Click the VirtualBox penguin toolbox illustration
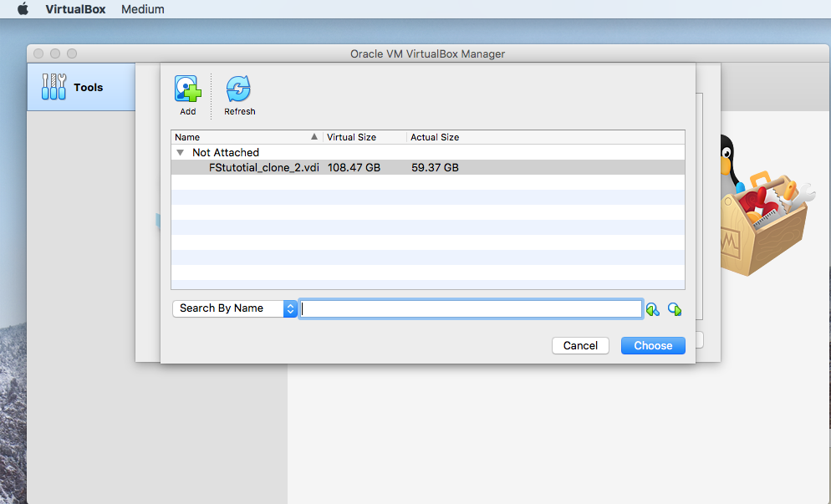Screen dimensions: 831x504 click(x=762, y=209)
